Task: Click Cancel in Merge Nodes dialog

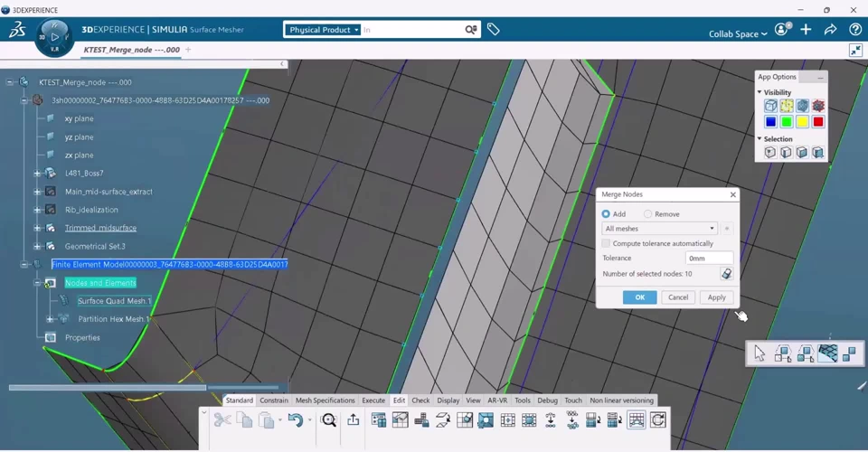Action: [x=678, y=297]
